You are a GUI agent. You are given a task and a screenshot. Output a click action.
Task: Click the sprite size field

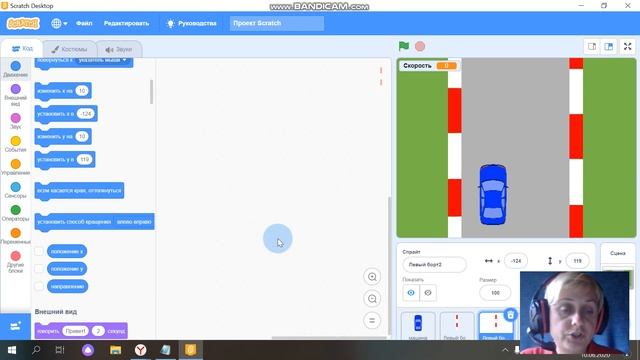pyautogui.click(x=495, y=293)
